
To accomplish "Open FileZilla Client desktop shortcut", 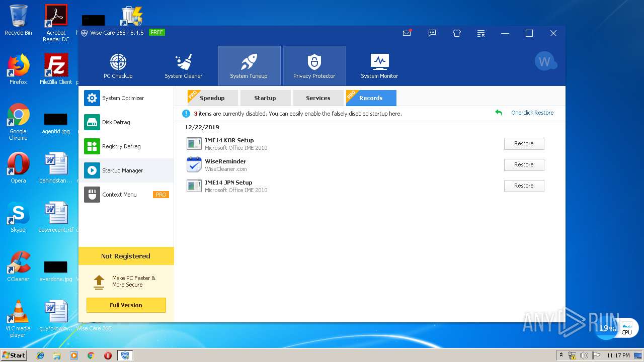I will point(56,69).
